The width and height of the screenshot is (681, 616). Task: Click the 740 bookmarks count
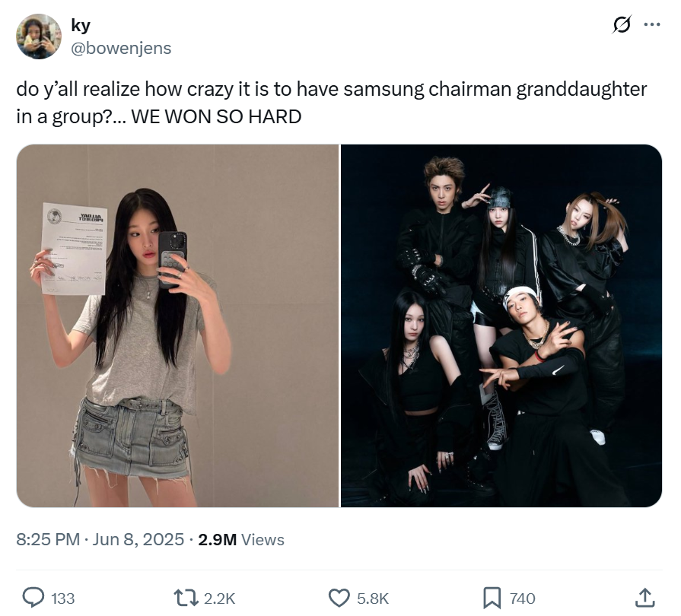[x=523, y=599]
